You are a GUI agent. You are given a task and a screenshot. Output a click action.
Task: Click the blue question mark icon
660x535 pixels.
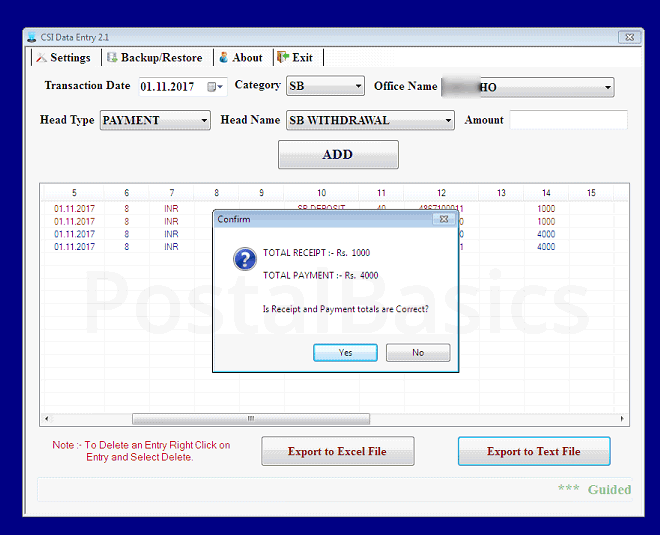(x=244, y=260)
